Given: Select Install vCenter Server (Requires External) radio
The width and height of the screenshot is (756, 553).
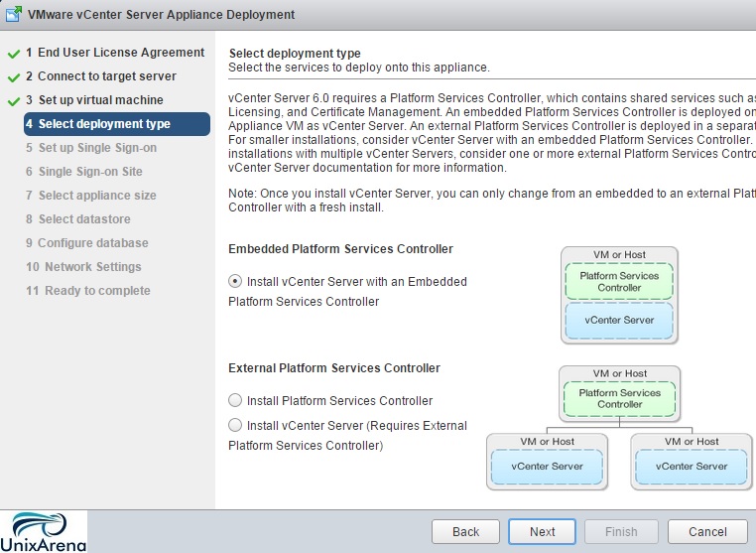Looking at the screenshot, I should point(235,425).
